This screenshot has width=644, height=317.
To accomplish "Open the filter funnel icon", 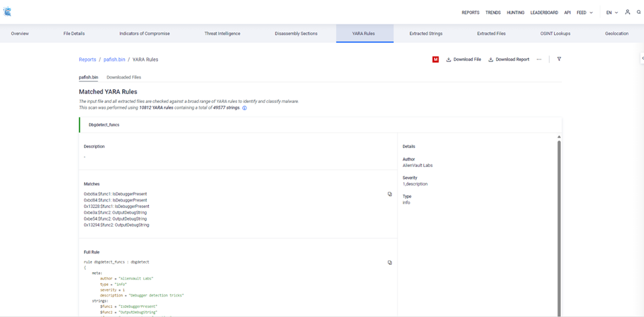I will tap(559, 59).
